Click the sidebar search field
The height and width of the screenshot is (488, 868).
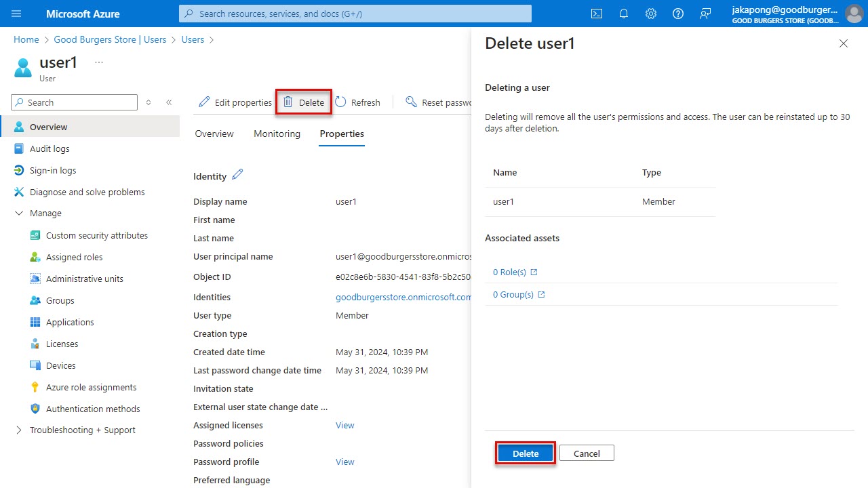pyautogui.click(x=73, y=102)
